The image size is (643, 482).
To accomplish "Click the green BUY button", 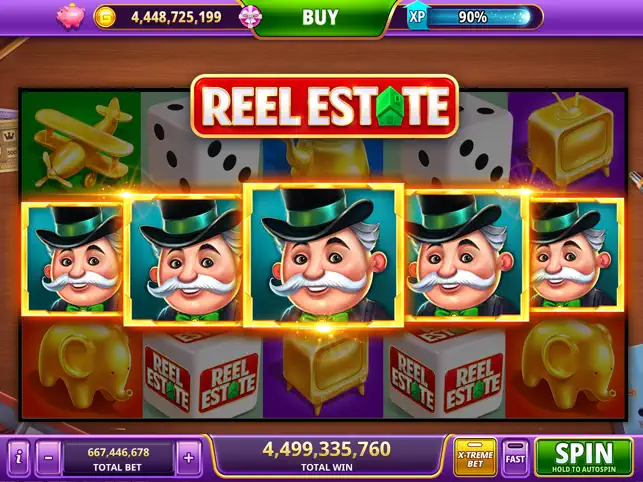I will [x=320, y=17].
